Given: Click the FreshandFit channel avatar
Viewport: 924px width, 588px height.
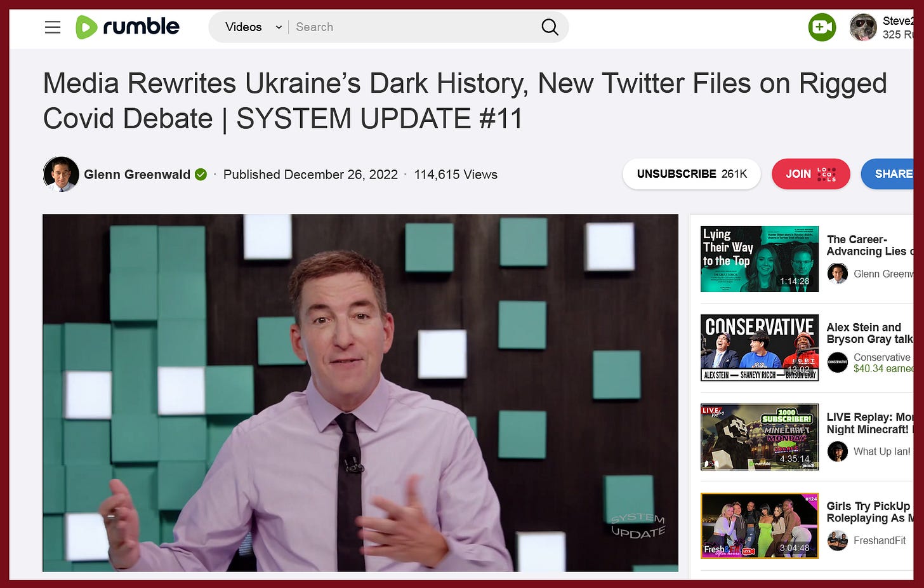Looking at the screenshot, I should pos(838,540).
